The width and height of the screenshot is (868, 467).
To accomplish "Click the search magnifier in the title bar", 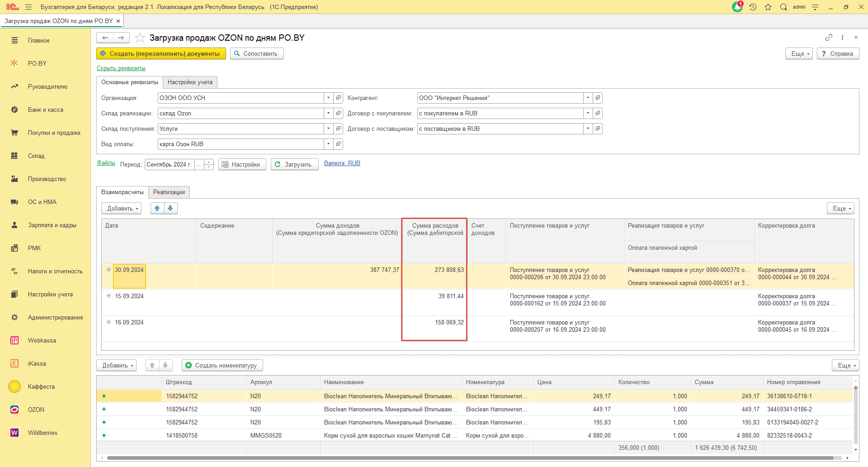I will coord(783,7).
